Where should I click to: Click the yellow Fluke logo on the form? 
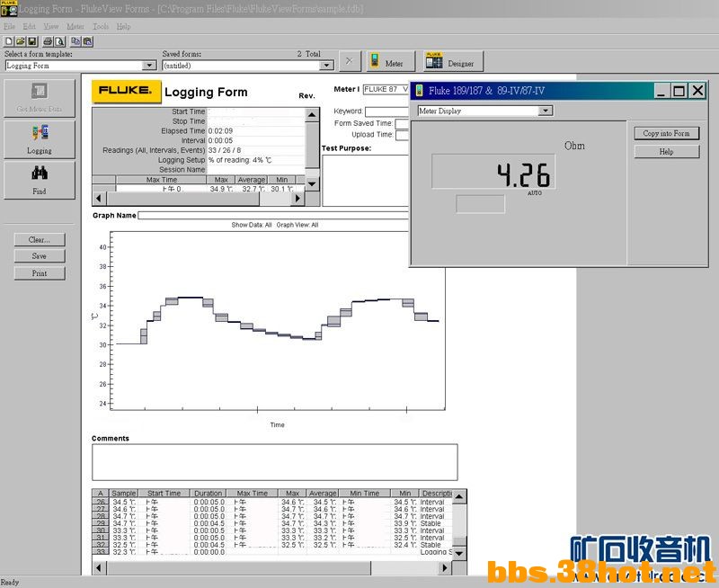[x=127, y=91]
